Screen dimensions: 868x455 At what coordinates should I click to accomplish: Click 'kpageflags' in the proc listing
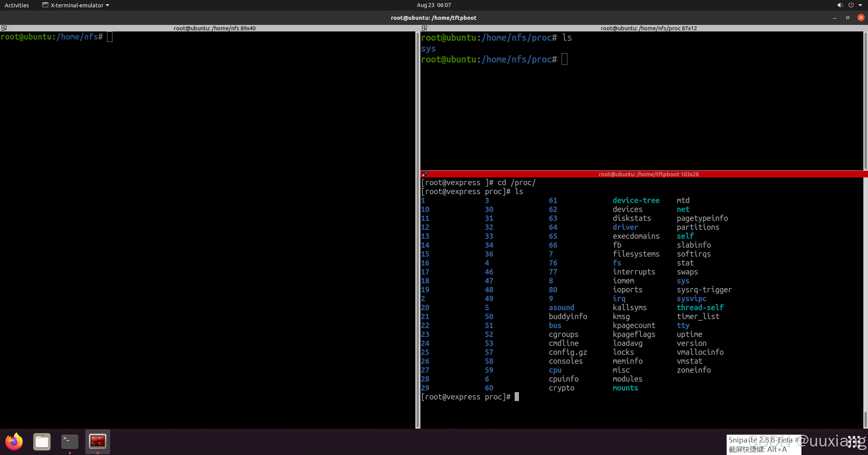click(634, 334)
